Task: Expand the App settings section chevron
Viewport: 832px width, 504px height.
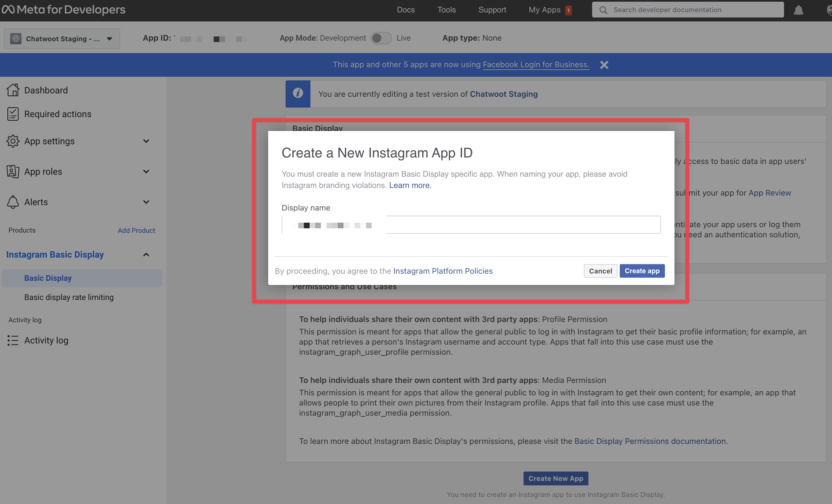Action: 146,141
